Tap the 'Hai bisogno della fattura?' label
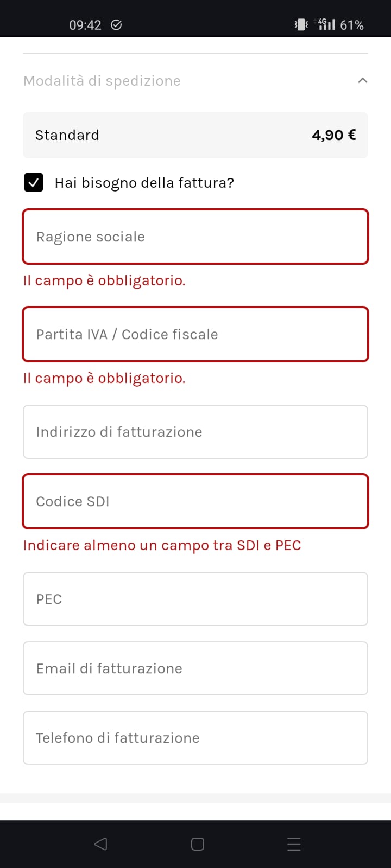The height and width of the screenshot is (868, 391). 144,183
